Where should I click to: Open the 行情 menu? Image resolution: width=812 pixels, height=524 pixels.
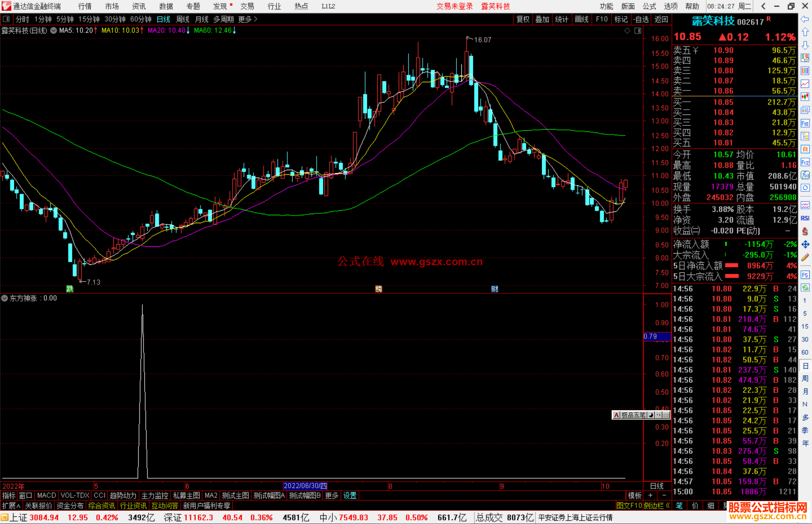[85, 6]
